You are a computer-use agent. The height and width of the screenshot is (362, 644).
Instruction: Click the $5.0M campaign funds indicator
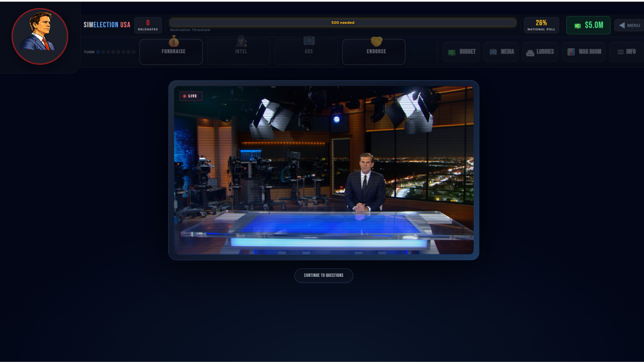(588, 25)
